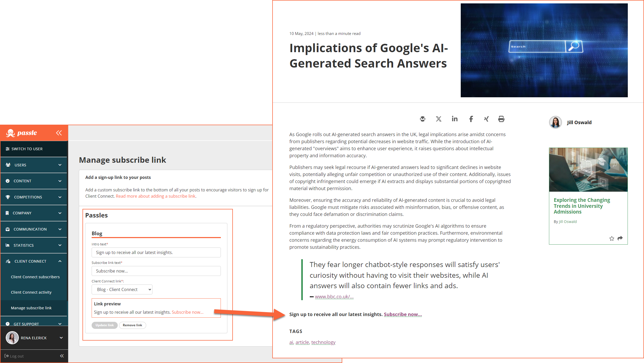This screenshot has width=644, height=363.
Task: Click the Jill Oswald author name
Action: pyautogui.click(x=579, y=123)
